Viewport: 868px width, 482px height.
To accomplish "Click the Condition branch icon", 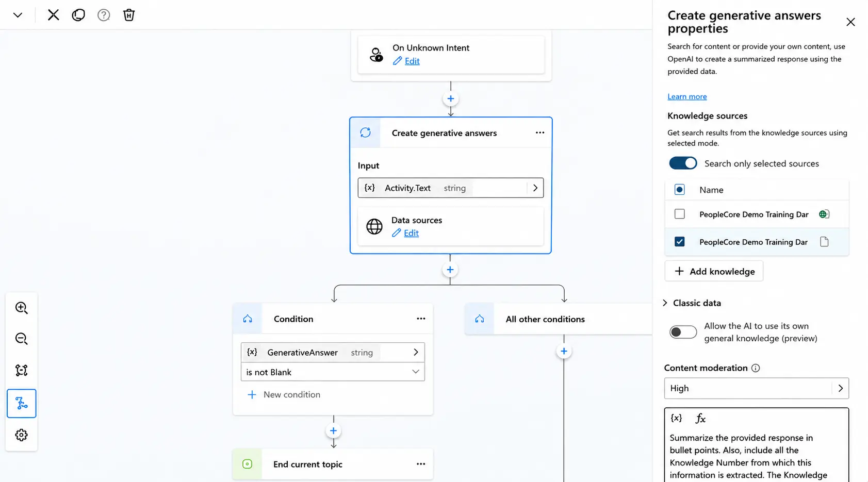I will [248, 319].
